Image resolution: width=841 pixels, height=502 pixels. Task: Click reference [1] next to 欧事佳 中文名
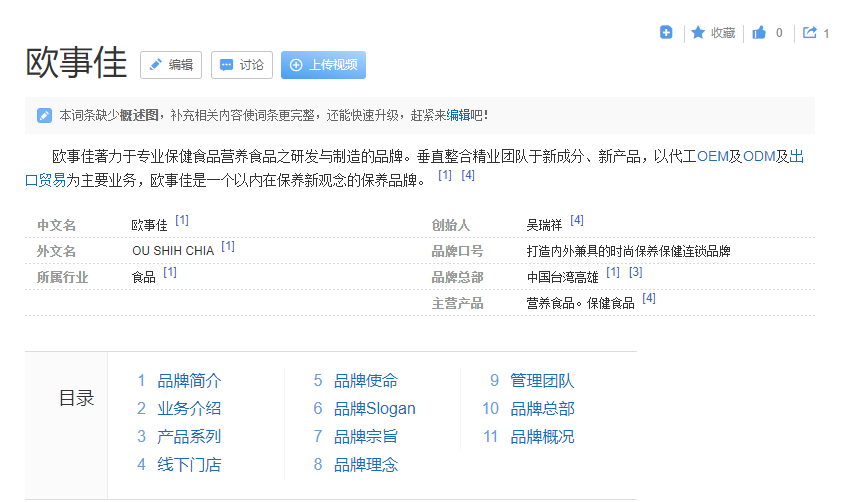click(x=182, y=220)
